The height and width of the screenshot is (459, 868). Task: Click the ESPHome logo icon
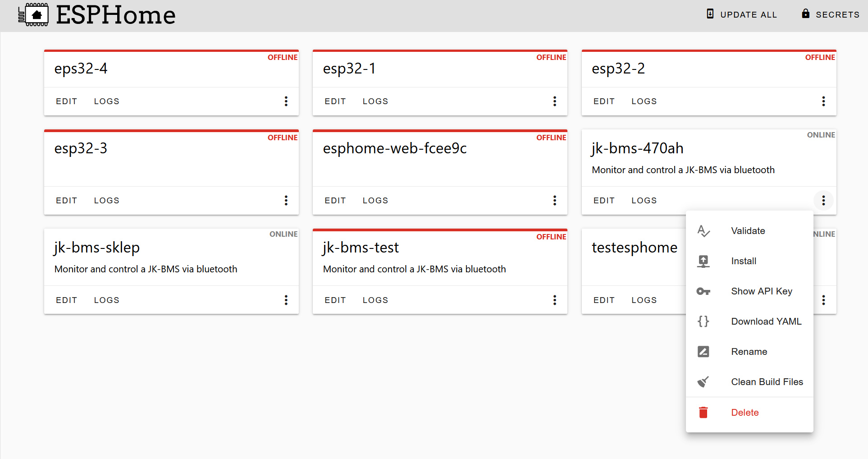pos(33,15)
